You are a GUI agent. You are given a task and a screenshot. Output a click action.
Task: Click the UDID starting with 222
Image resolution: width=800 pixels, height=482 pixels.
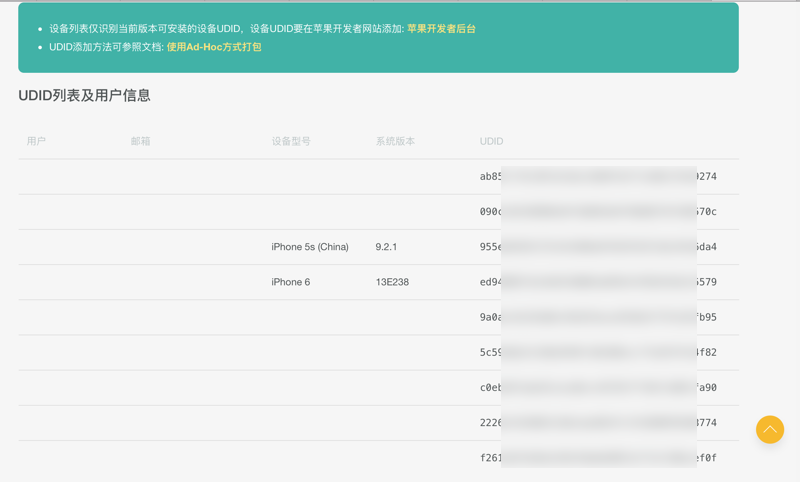[x=598, y=423]
